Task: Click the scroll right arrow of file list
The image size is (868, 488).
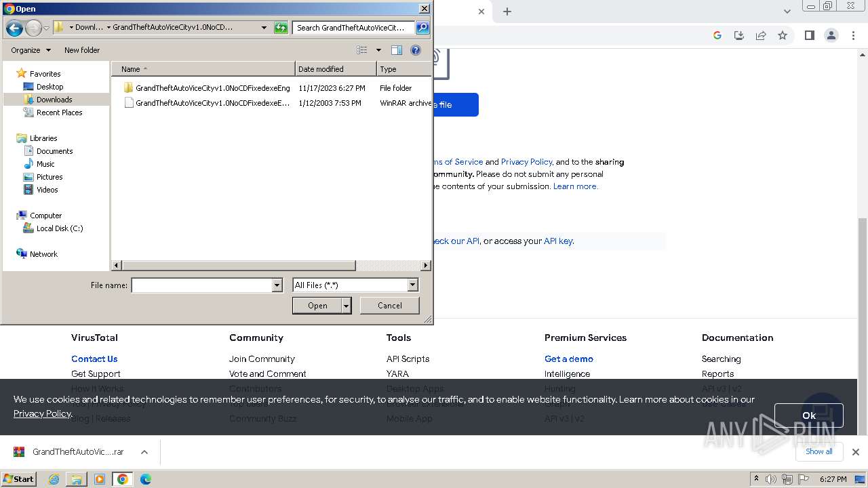Action: pos(426,266)
